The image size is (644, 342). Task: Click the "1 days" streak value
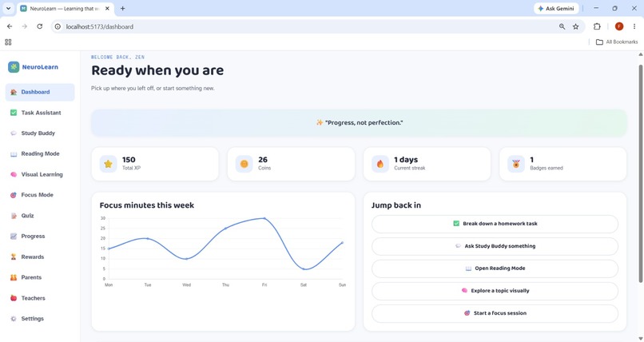click(406, 160)
